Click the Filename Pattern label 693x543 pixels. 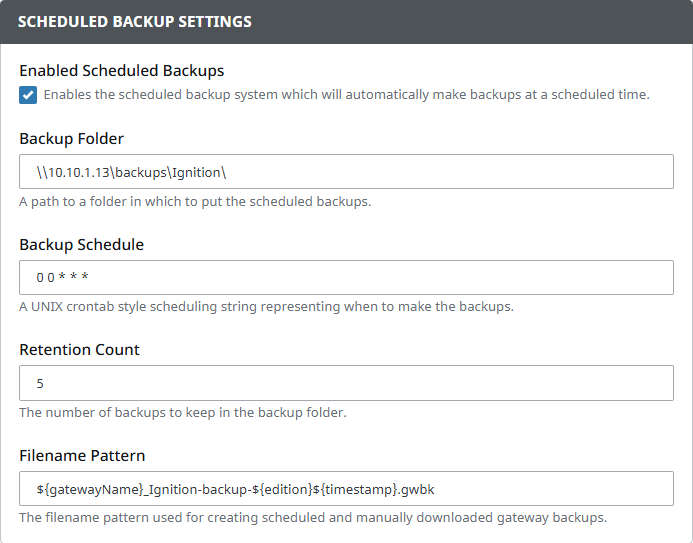click(83, 456)
